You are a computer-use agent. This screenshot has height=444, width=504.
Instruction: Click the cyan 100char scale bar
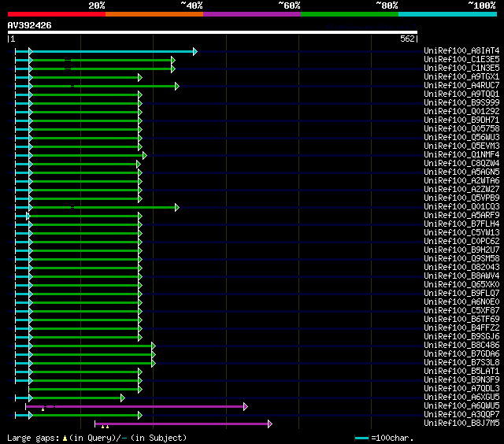(361, 438)
